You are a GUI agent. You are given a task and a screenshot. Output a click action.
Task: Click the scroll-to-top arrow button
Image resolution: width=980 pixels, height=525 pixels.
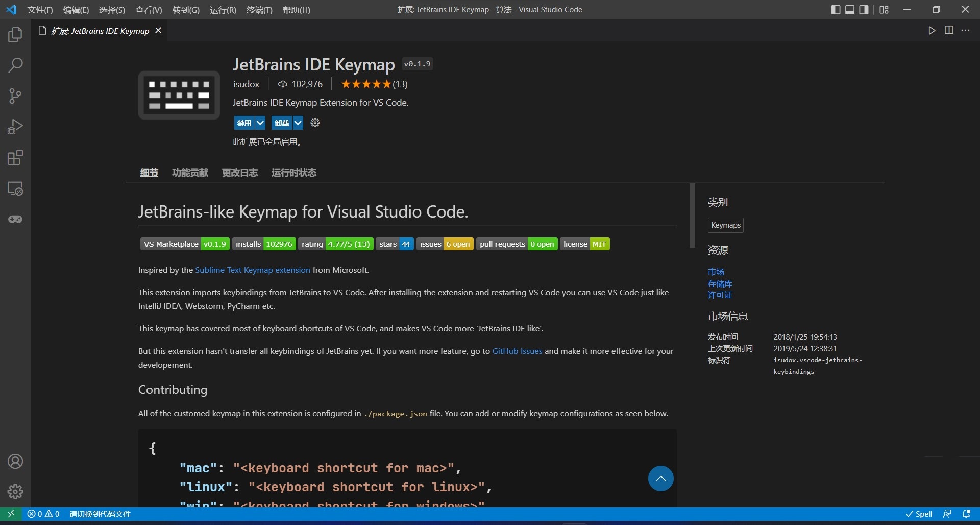[660, 479]
